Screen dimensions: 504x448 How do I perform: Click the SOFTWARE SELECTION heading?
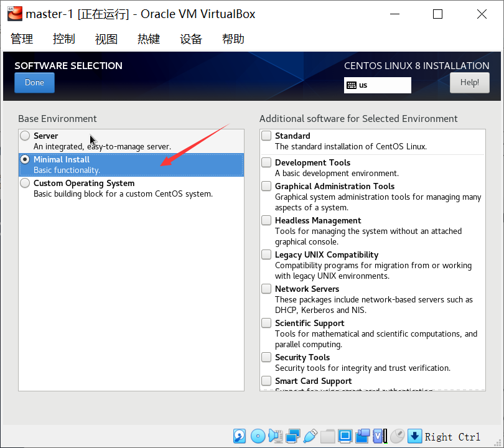click(68, 65)
